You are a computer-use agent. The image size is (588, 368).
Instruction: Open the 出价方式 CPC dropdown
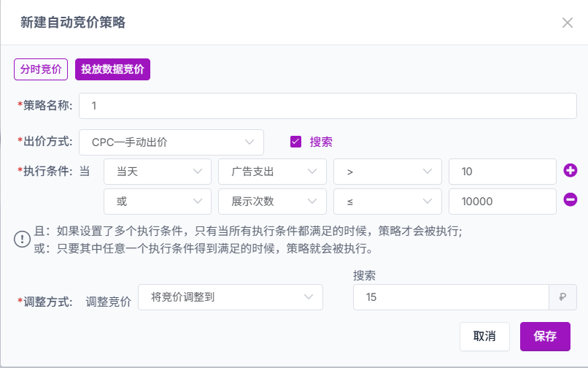[x=171, y=142]
